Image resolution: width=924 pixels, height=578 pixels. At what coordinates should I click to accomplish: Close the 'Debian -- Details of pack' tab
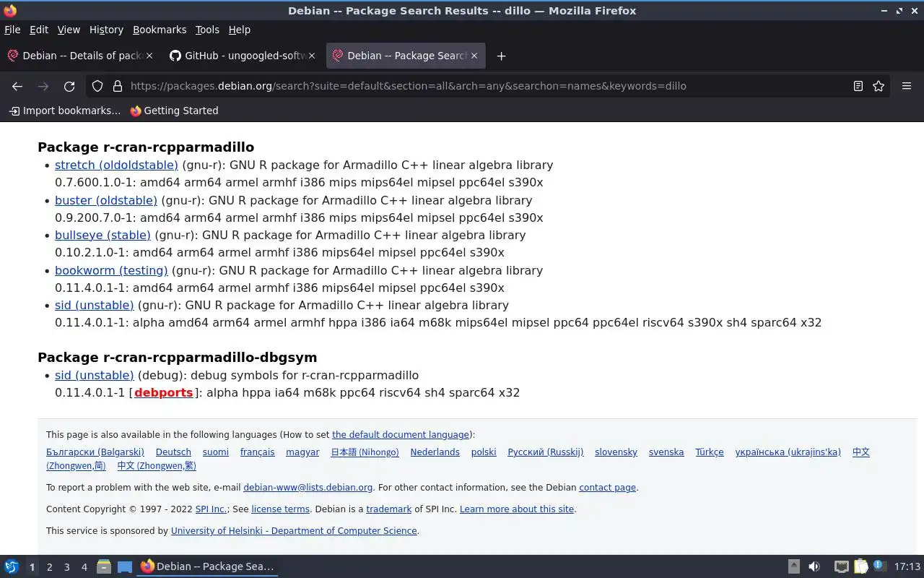point(149,56)
